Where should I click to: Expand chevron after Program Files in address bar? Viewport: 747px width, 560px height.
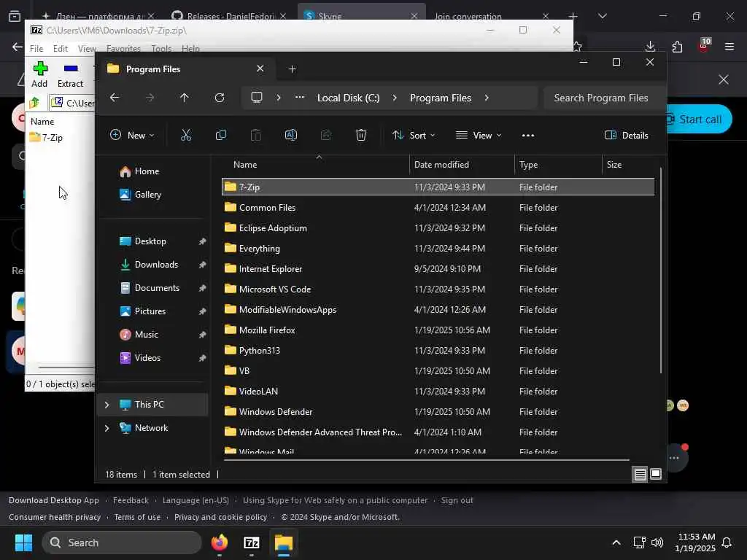487,98
